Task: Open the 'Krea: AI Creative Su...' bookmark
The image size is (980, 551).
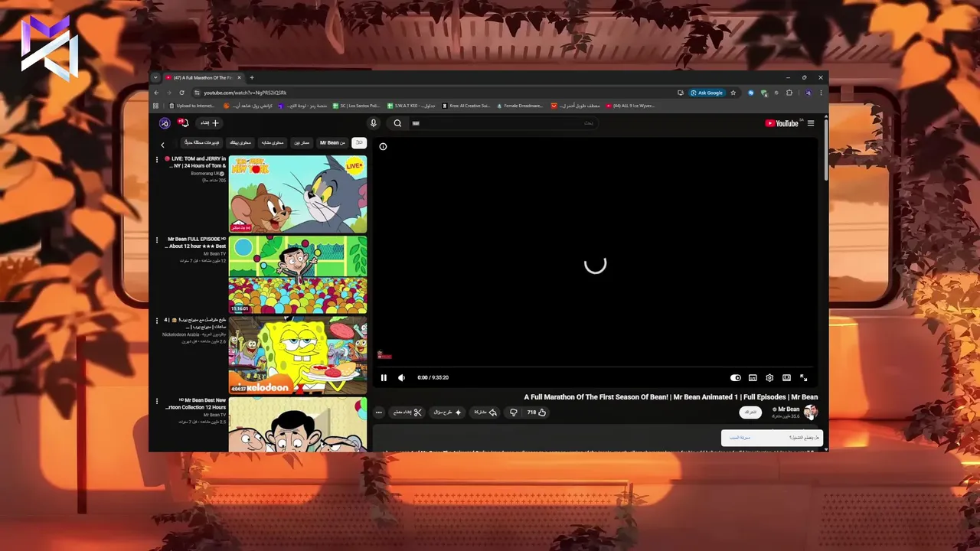Action: (465, 106)
